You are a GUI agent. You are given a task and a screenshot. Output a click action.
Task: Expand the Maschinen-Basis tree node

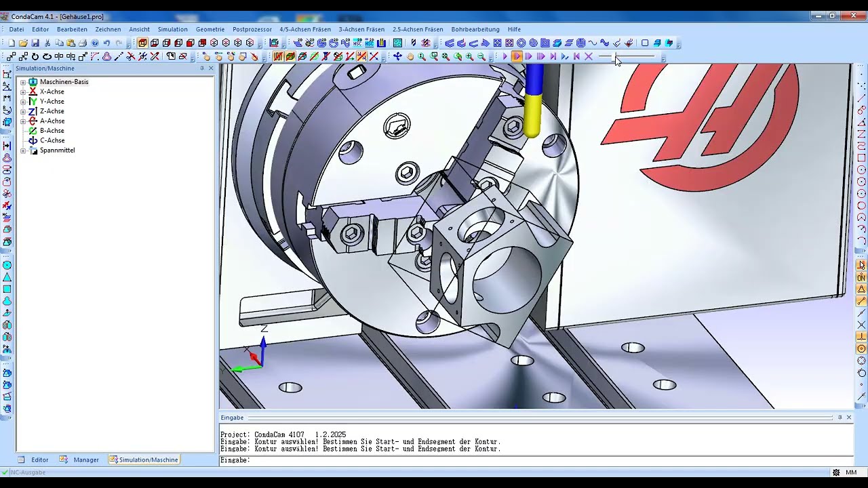[23, 82]
